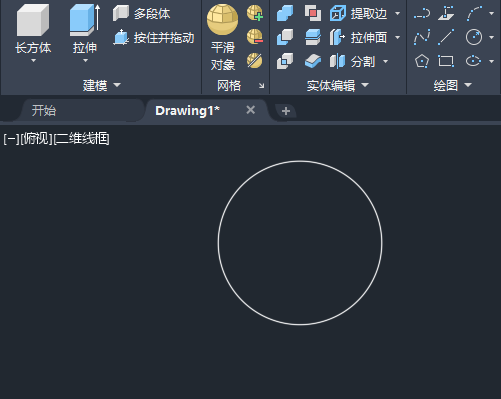The height and width of the screenshot is (399, 501).
Task: Choose the 分割 slice tool
Action: click(x=352, y=61)
